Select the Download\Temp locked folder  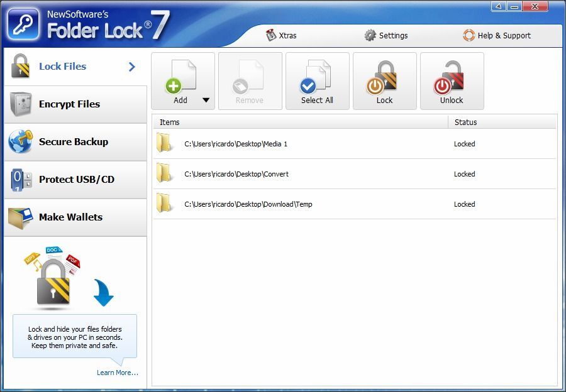coord(248,204)
